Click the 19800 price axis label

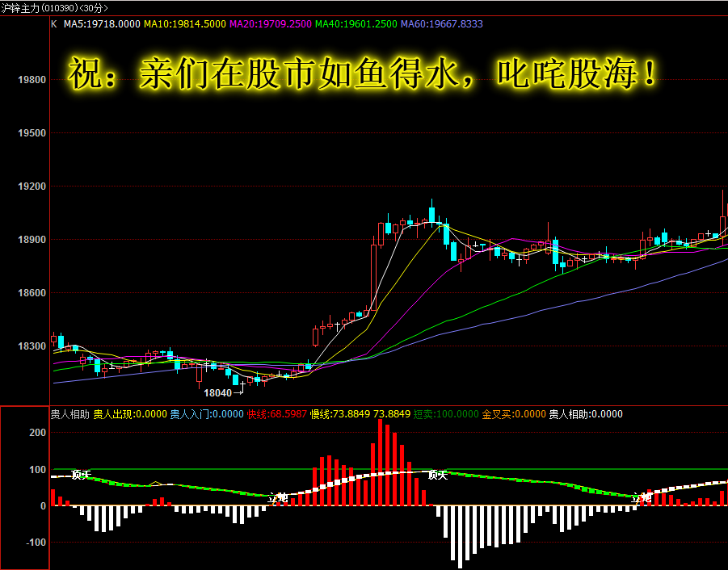(32, 80)
